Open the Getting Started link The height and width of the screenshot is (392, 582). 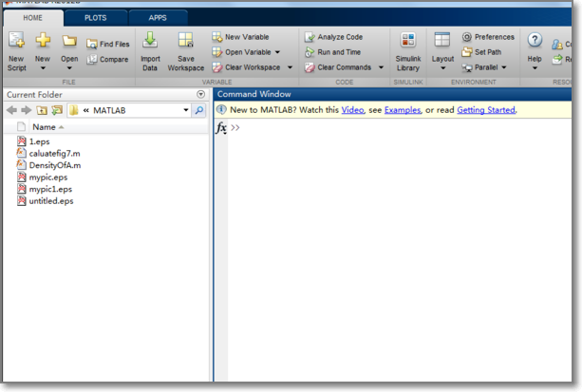(486, 110)
